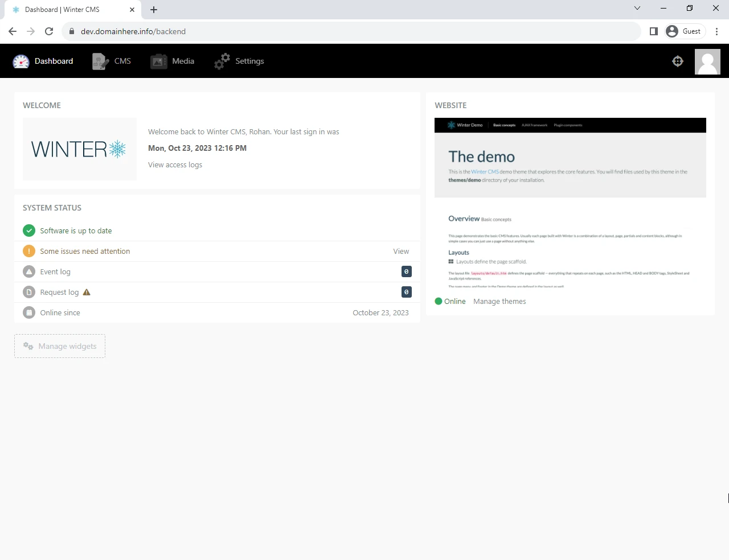Image resolution: width=729 pixels, height=560 pixels.
Task: Click the website demo preview thumbnail
Action: pos(570,203)
